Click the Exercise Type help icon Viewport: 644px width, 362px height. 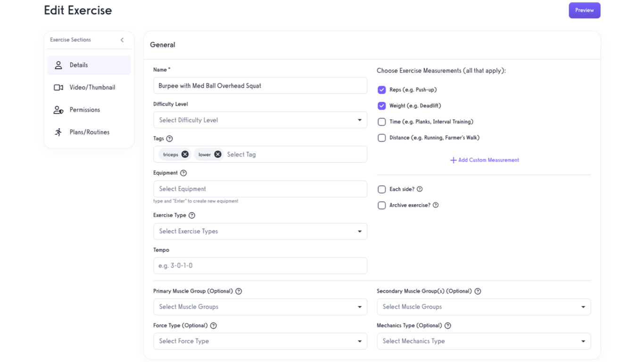tap(192, 215)
